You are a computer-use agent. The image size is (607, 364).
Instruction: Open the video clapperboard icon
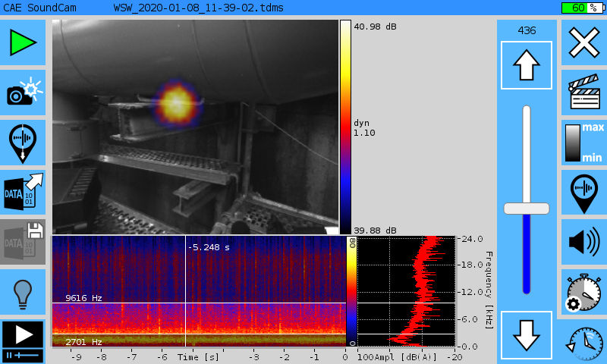coord(584,92)
